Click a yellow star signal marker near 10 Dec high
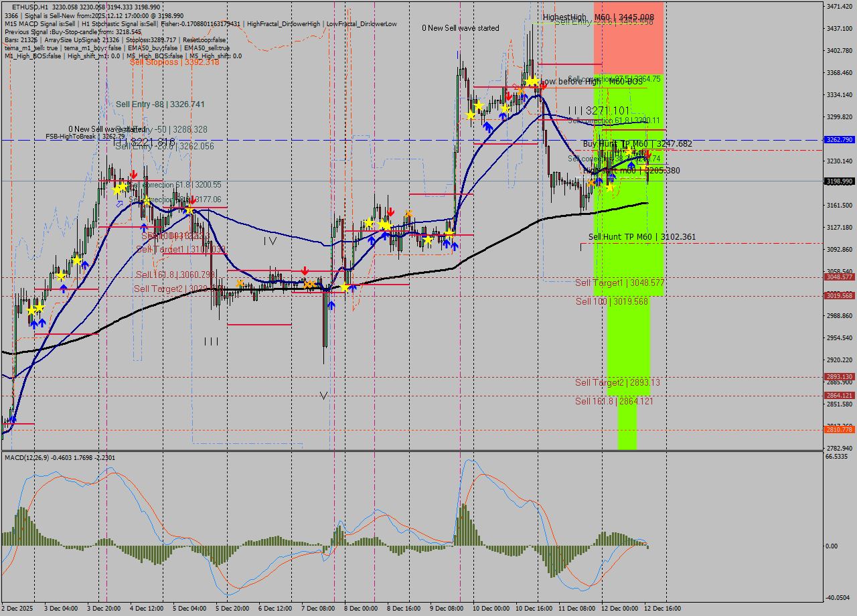857x616 pixels. 531,80
